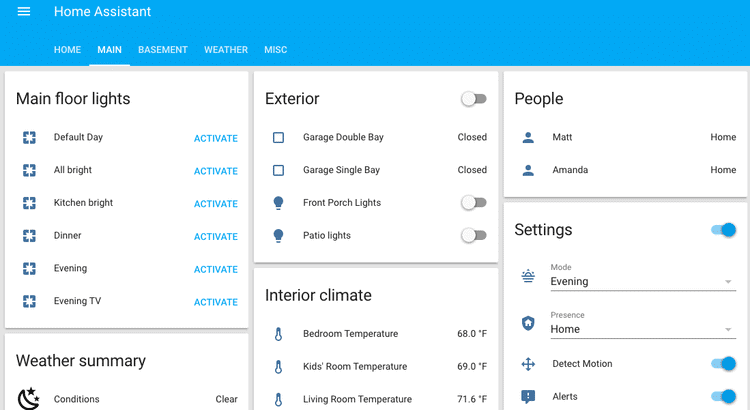The height and width of the screenshot is (410, 750).
Task: Click the Conditions clear night icon
Action: click(x=29, y=399)
